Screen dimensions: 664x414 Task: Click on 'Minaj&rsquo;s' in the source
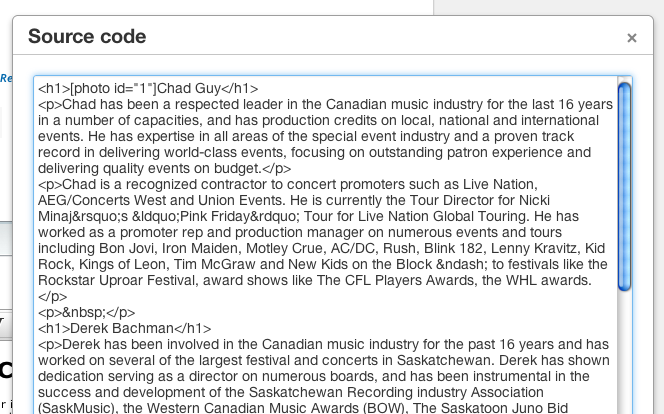(83, 216)
